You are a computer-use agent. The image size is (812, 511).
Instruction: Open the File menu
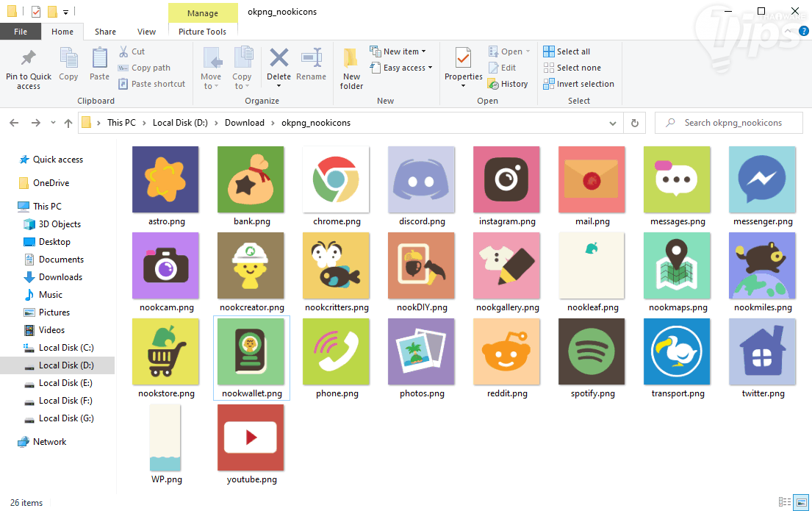tap(21, 32)
